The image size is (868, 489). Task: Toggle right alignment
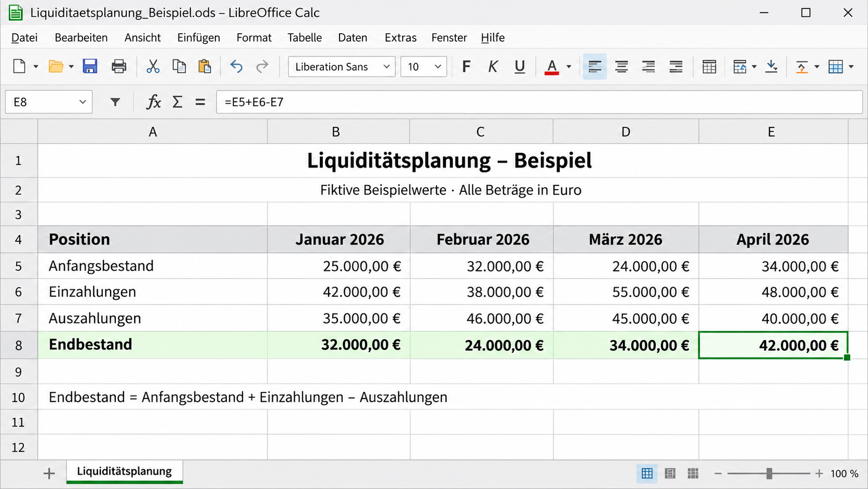(x=648, y=67)
